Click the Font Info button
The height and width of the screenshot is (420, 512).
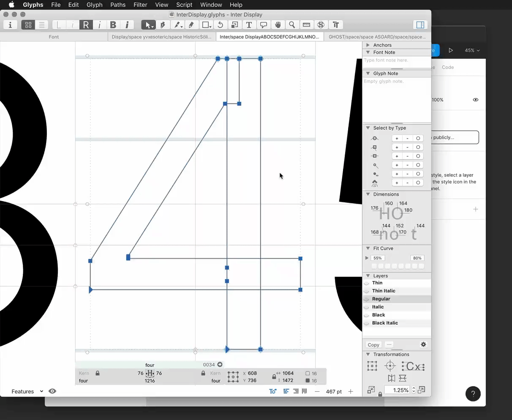tap(10, 25)
